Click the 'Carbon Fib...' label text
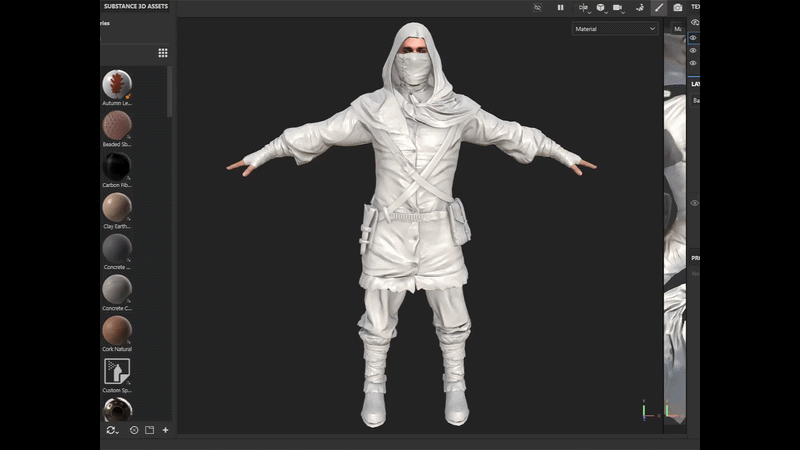The height and width of the screenshot is (450, 800). click(117, 185)
